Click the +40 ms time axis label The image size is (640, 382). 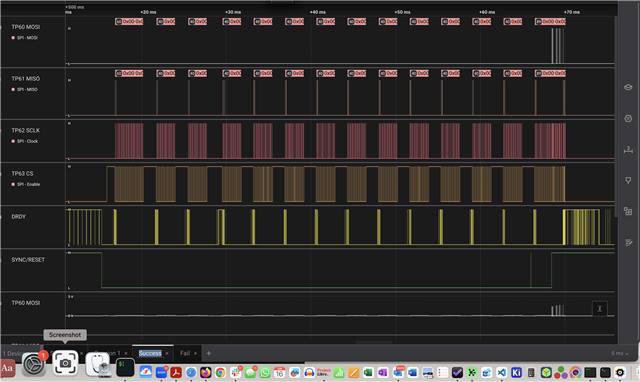point(318,12)
